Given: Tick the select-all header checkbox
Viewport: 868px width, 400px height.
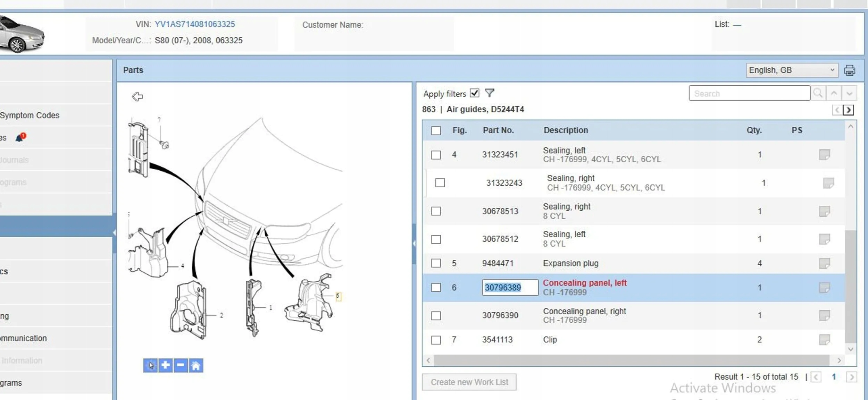Looking at the screenshot, I should pyautogui.click(x=436, y=131).
